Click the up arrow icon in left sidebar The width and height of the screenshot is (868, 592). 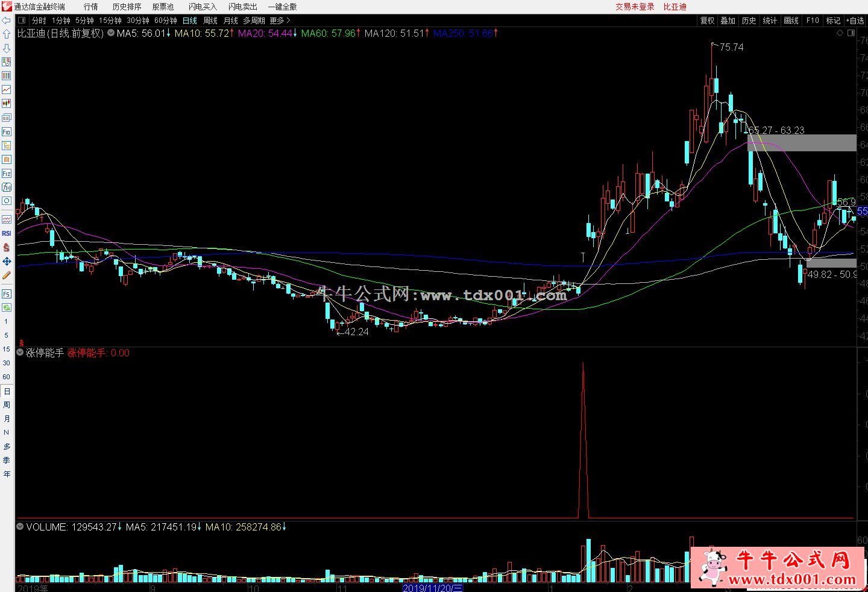(x=7, y=34)
